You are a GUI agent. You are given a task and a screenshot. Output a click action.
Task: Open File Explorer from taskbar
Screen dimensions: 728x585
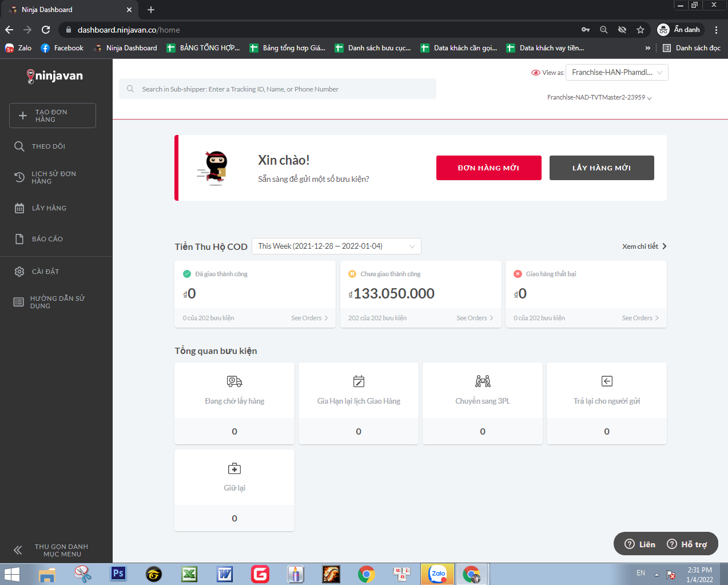click(47, 574)
